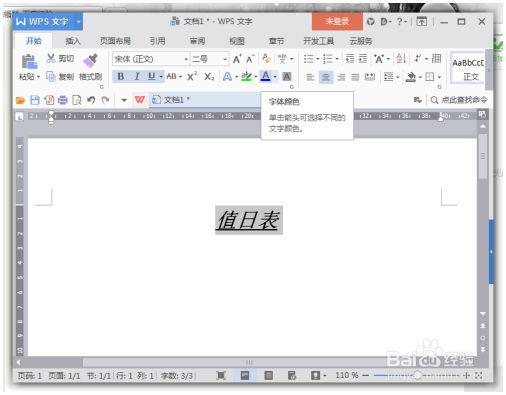Click the increase font size A⁺ icon
This screenshot has height=395, width=506.
[237, 59]
